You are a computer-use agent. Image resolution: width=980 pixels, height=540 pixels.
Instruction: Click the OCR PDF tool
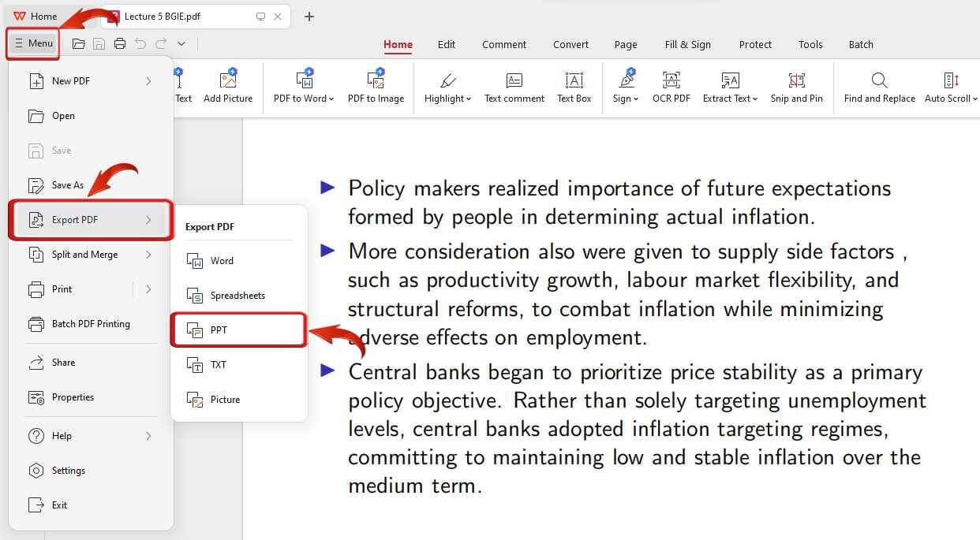[x=671, y=86]
